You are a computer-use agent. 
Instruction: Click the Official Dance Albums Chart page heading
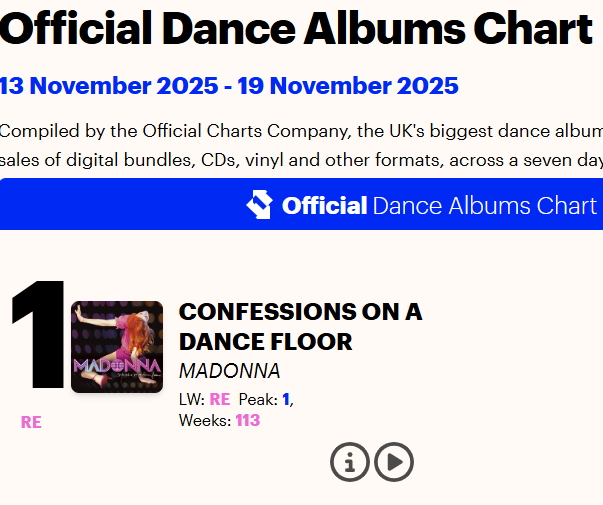coord(296,30)
